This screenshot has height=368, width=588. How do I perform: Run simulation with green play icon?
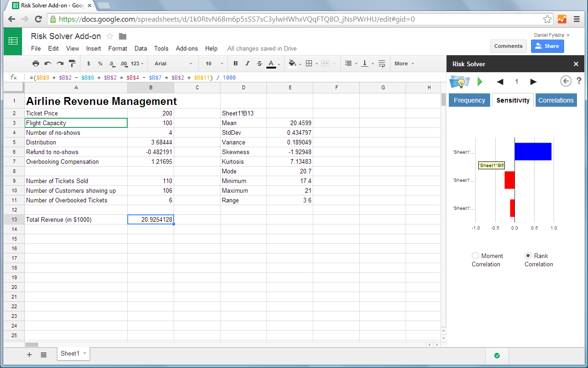click(x=480, y=82)
